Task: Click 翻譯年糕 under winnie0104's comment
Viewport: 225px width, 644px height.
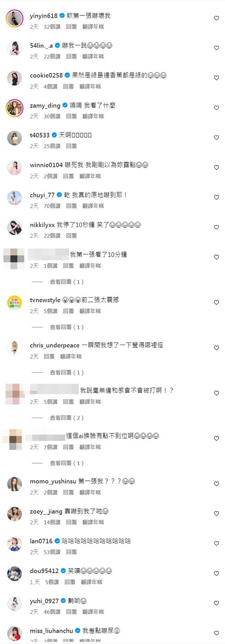Action: coord(90,176)
